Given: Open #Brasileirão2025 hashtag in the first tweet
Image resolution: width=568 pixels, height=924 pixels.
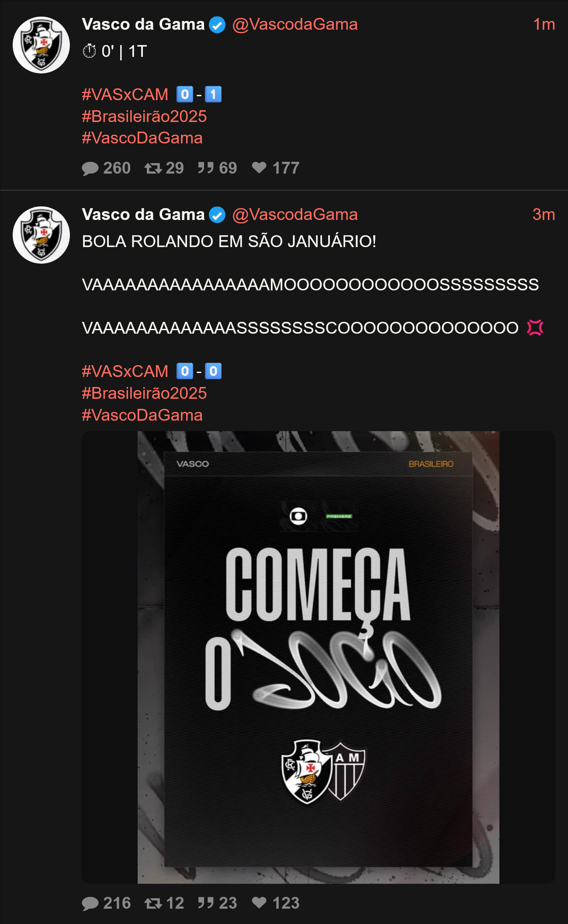Looking at the screenshot, I should 144,116.
